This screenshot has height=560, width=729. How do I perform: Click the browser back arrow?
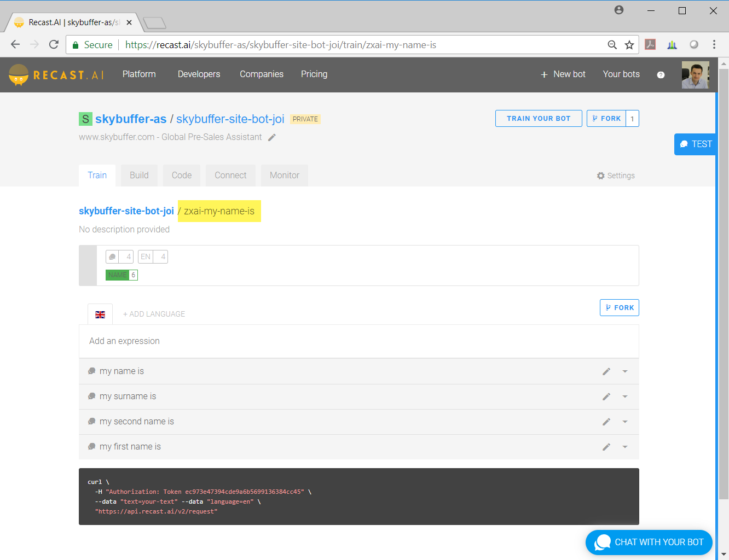(x=15, y=44)
